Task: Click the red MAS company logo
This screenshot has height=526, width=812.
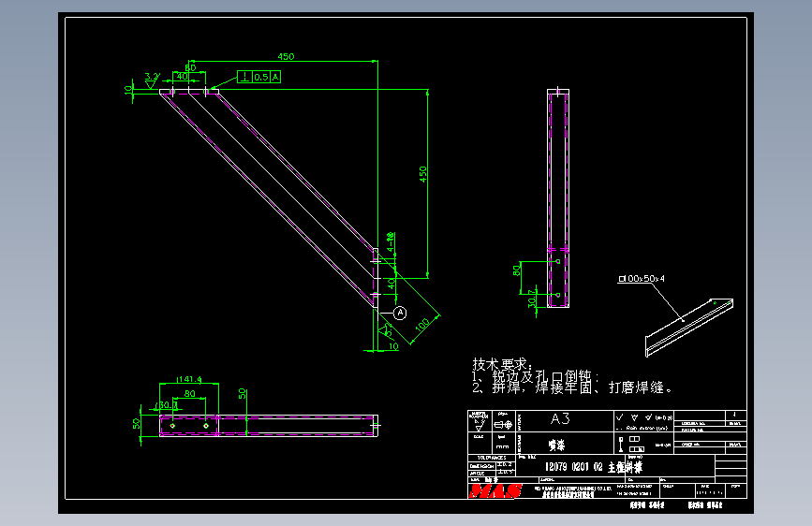Action: pyautogui.click(x=495, y=490)
